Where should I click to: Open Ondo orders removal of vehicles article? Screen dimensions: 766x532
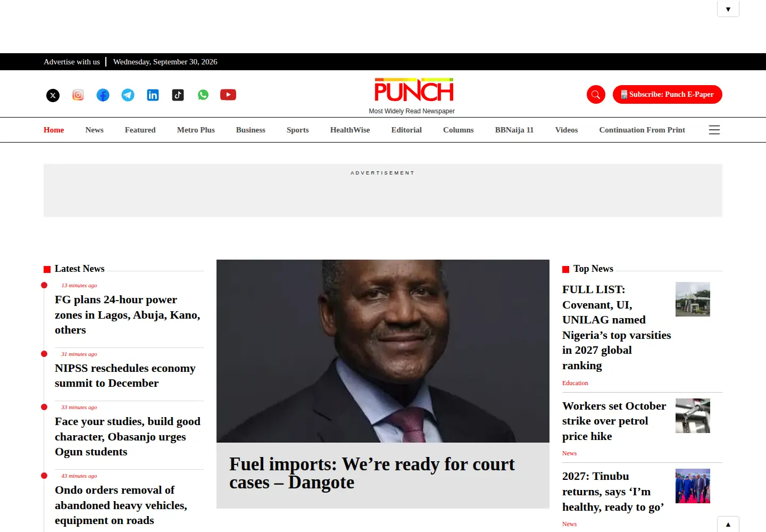[121, 505]
